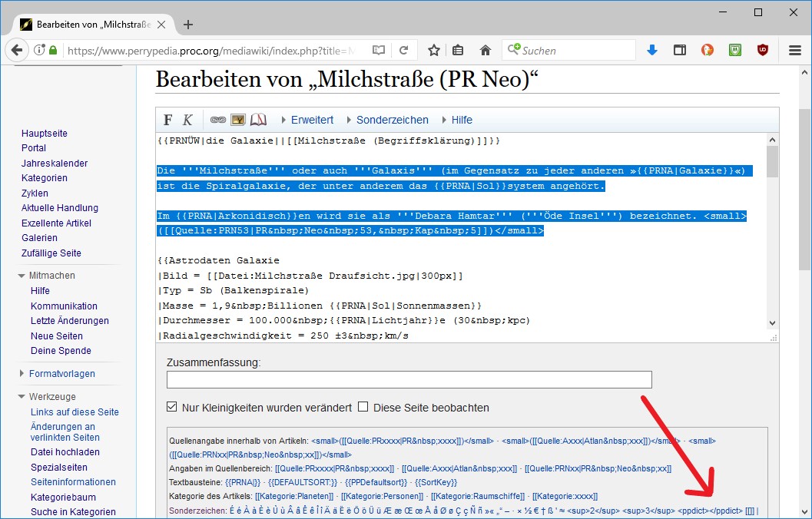Viewport: 812px width, 519px height.
Task: Check 'Diese Seite beobachten' box
Action: [x=363, y=408]
